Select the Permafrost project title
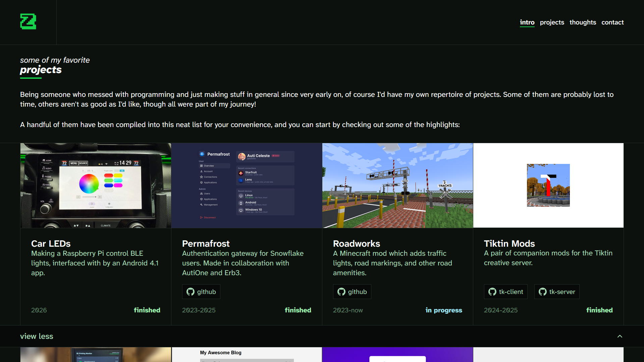 [206, 244]
